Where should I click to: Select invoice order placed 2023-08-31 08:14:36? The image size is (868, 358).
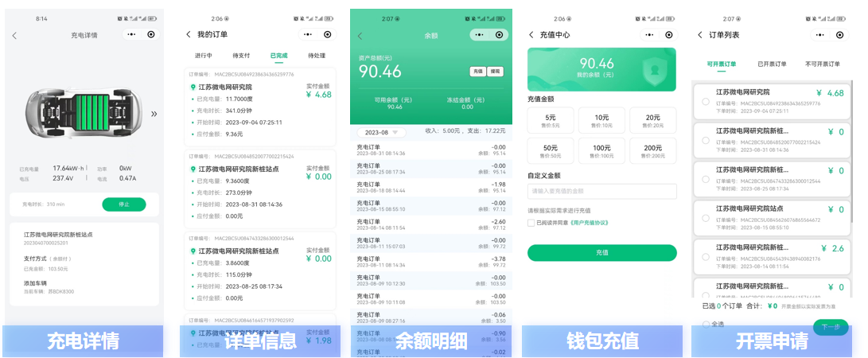coord(705,140)
